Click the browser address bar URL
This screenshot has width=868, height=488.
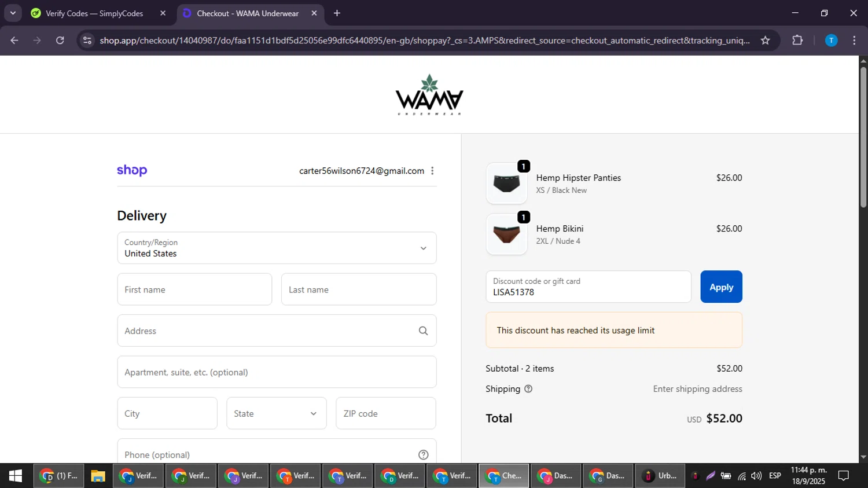[424, 41]
